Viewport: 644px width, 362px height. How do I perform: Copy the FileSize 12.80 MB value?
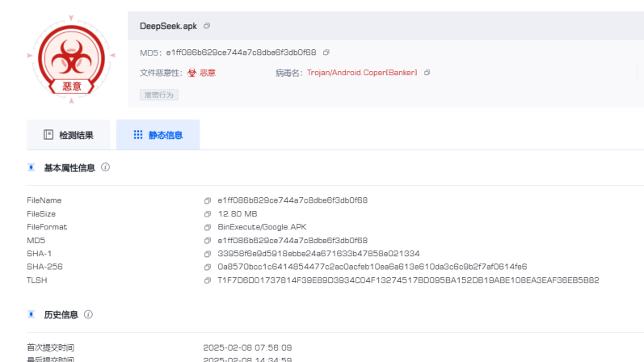click(x=208, y=214)
